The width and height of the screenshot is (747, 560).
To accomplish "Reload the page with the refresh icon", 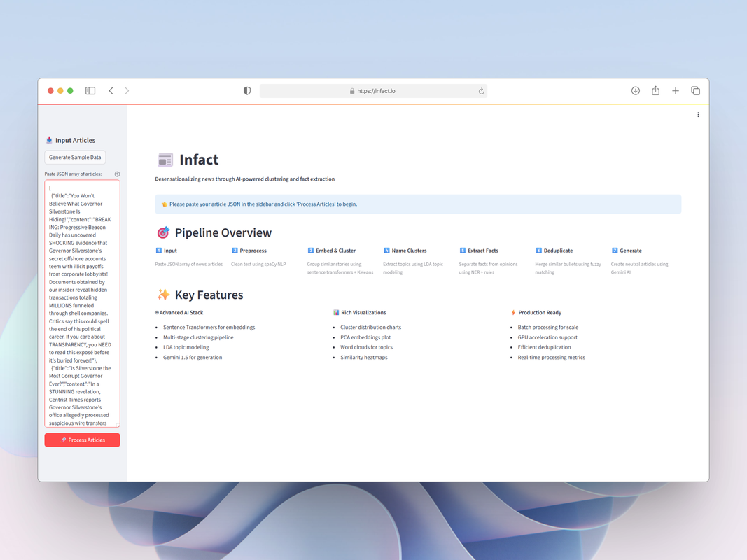I will [481, 91].
